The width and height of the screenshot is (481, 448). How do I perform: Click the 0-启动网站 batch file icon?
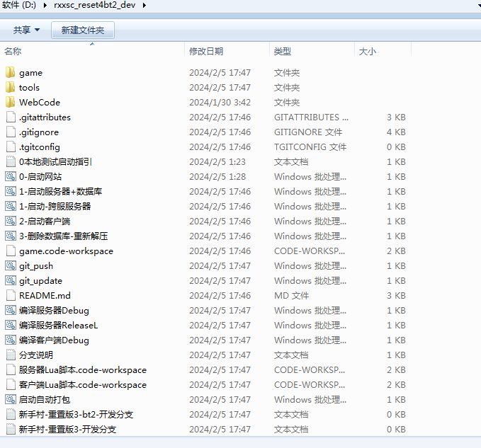(10, 176)
